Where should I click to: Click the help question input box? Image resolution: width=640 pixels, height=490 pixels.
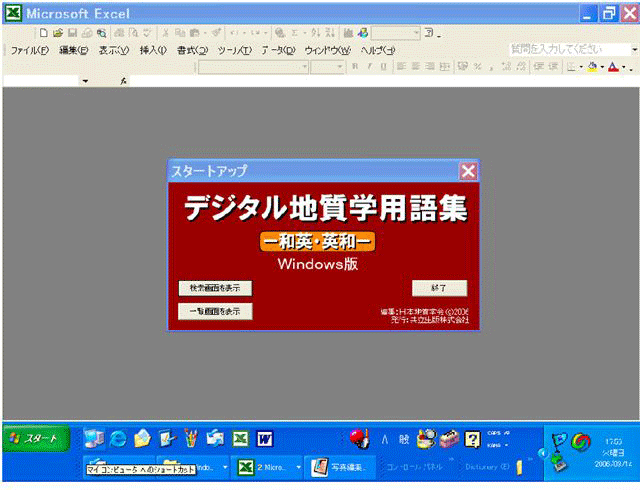pyautogui.click(x=570, y=49)
